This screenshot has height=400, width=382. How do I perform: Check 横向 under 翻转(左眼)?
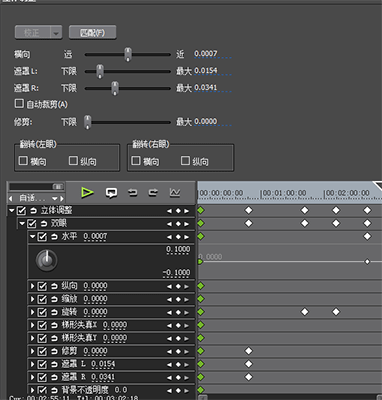pyautogui.click(x=23, y=161)
